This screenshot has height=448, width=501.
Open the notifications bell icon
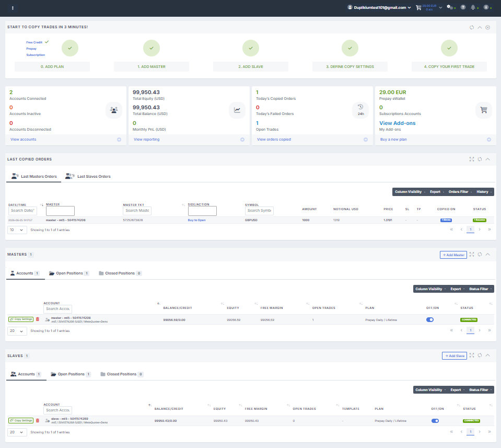(473, 7)
